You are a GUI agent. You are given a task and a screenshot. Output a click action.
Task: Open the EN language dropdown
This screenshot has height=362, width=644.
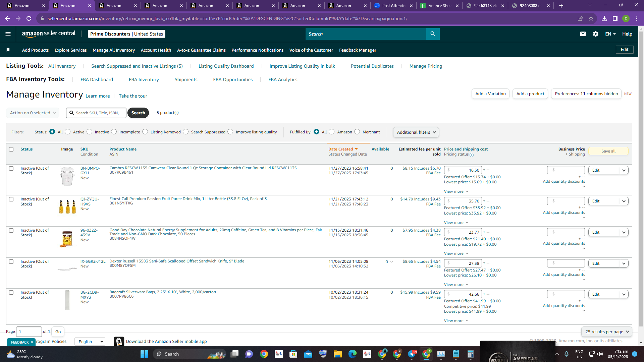610,34
